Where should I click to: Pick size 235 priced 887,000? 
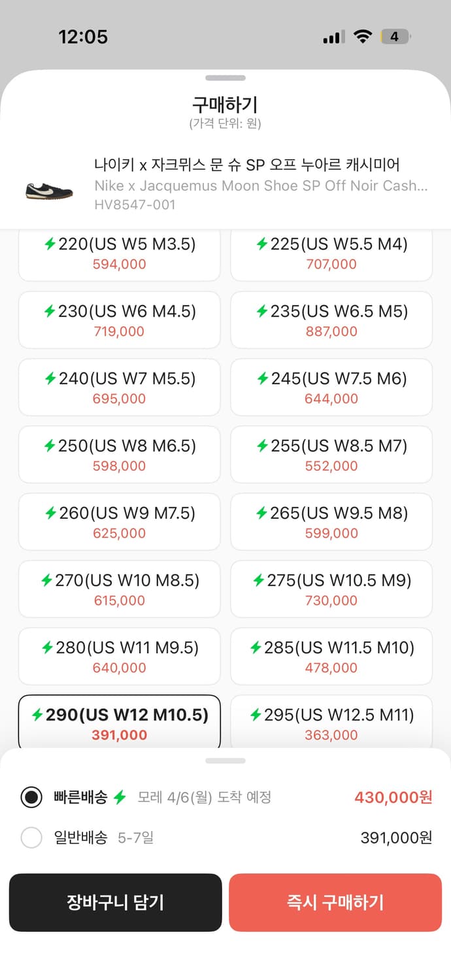click(x=331, y=320)
